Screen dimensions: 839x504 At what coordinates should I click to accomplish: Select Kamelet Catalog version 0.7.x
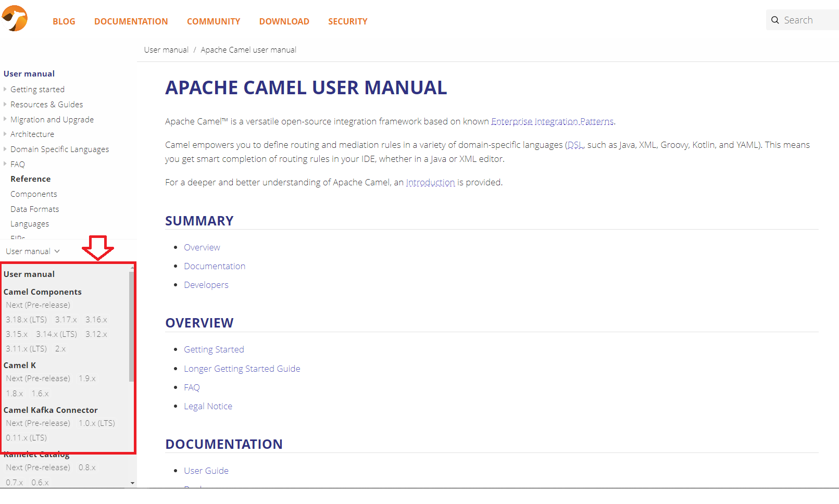(15, 483)
